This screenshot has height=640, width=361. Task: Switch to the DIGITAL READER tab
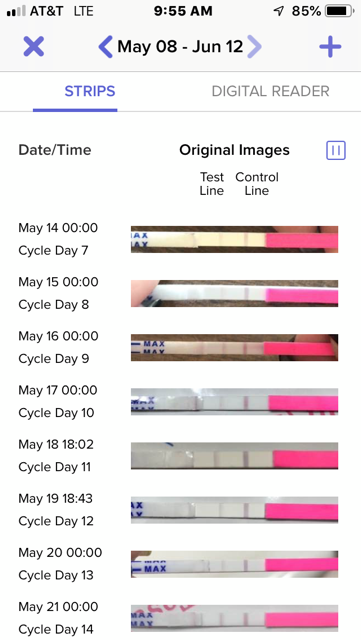pos(270,91)
